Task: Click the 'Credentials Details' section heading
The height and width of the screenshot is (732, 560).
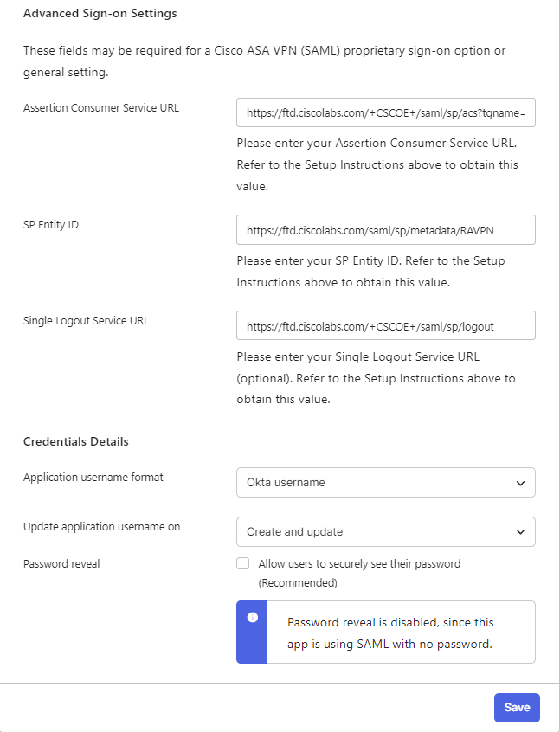Action: pos(75,441)
